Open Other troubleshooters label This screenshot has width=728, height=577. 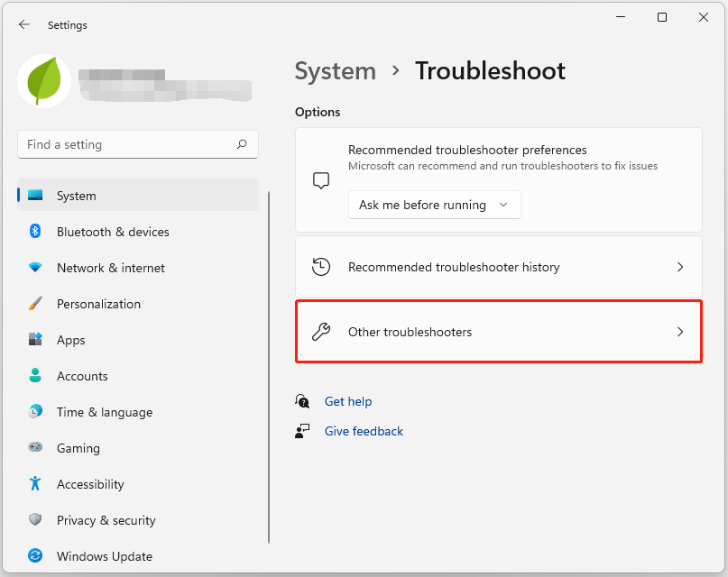pyautogui.click(x=410, y=332)
